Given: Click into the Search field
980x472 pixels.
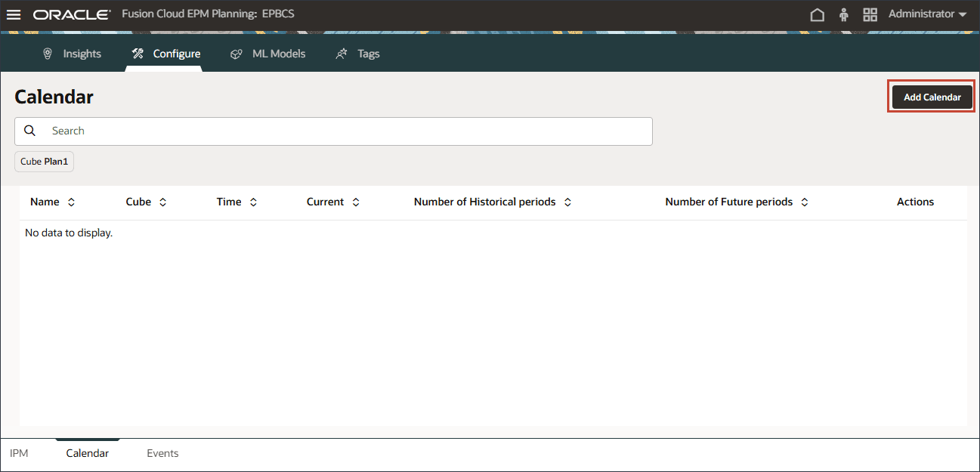Looking at the screenshot, I should coord(333,131).
